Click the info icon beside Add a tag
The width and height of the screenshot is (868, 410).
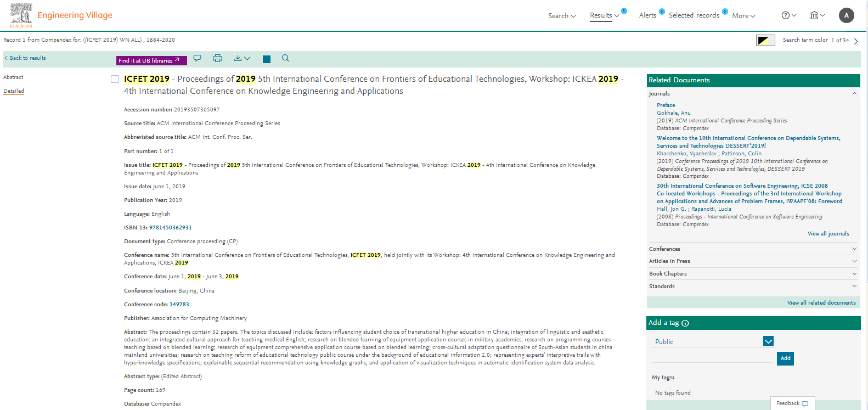tap(685, 323)
